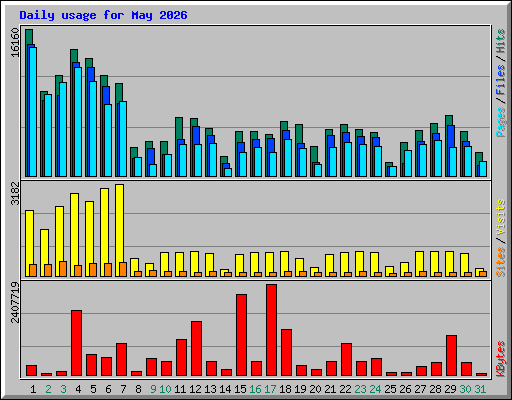Image resolution: width=512 pixels, height=400 pixels.
Task: Click day 5 on the date axis
Action: (93, 389)
